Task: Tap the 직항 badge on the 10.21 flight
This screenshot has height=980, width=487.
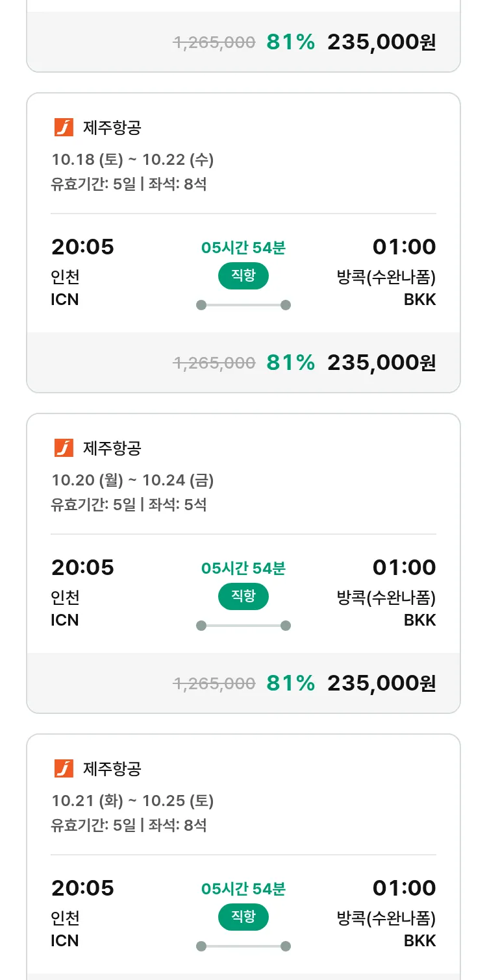Action: coord(243,918)
